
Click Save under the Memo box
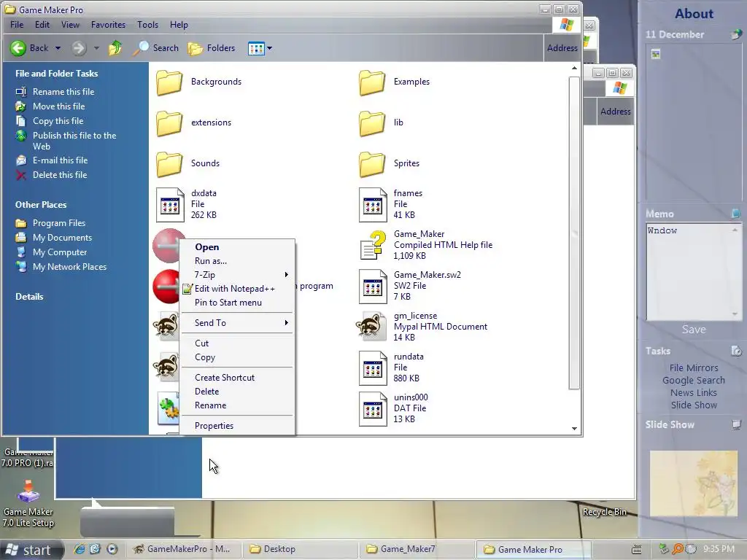[x=694, y=330]
